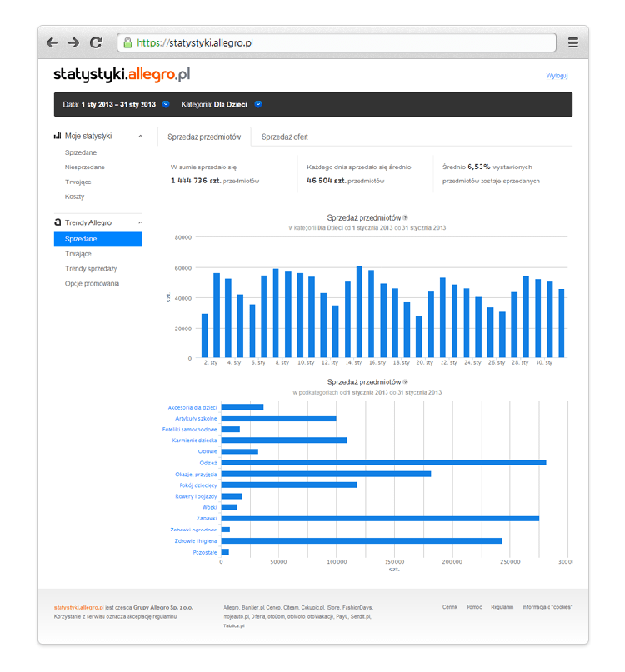Click help icon next to daily chart title
The image size is (625, 672).
pos(405,217)
